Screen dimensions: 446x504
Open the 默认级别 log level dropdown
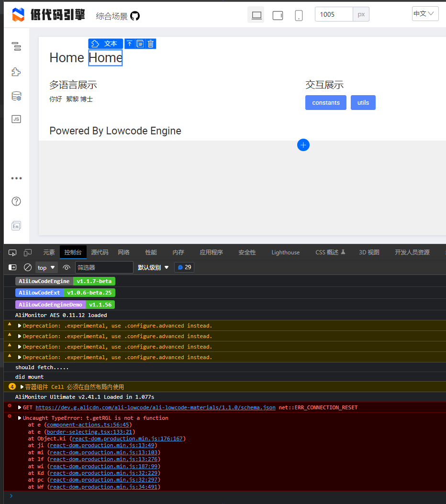(x=153, y=267)
